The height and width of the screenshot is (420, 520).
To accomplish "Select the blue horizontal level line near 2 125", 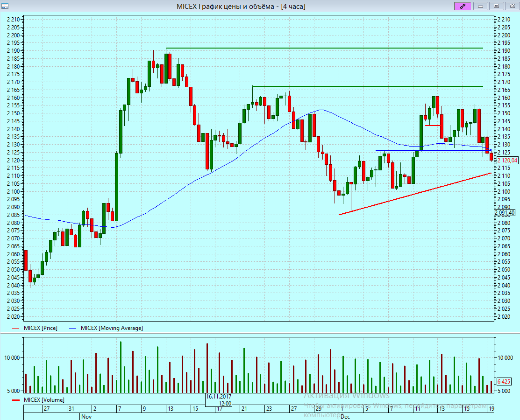I will pos(434,150).
